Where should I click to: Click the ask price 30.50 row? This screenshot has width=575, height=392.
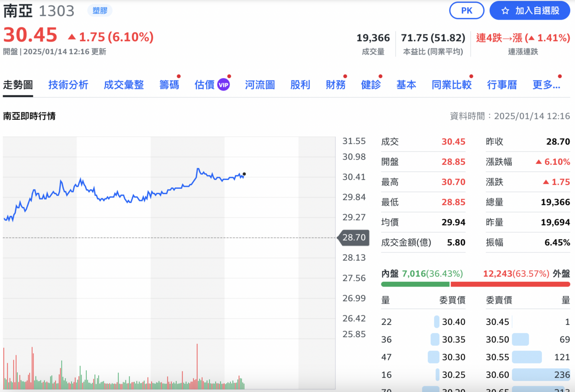528,340
